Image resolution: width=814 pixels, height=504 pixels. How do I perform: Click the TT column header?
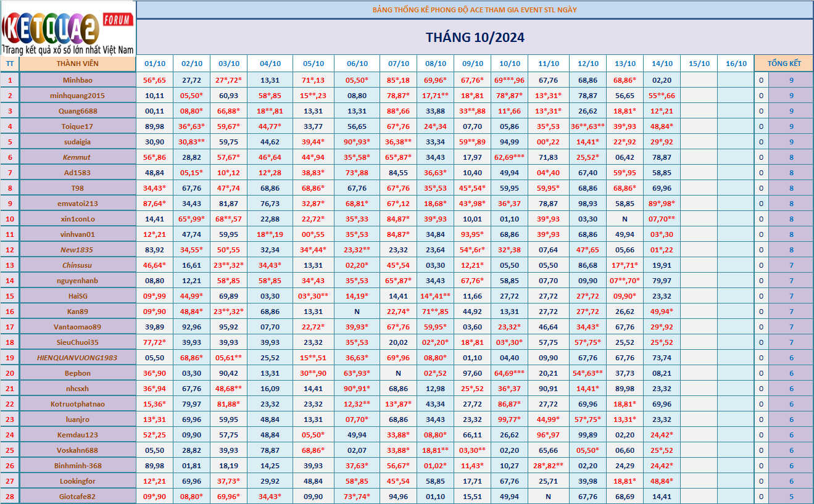click(10, 64)
